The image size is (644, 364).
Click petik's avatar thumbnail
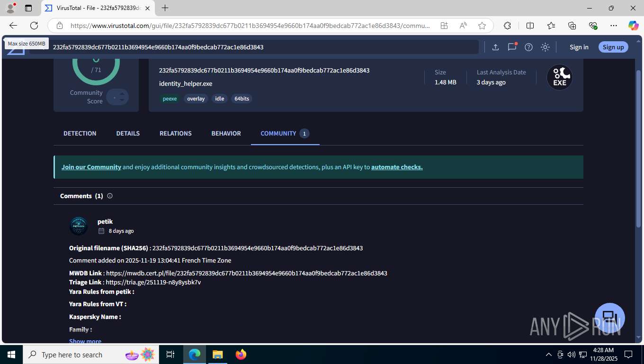pyautogui.click(x=79, y=226)
